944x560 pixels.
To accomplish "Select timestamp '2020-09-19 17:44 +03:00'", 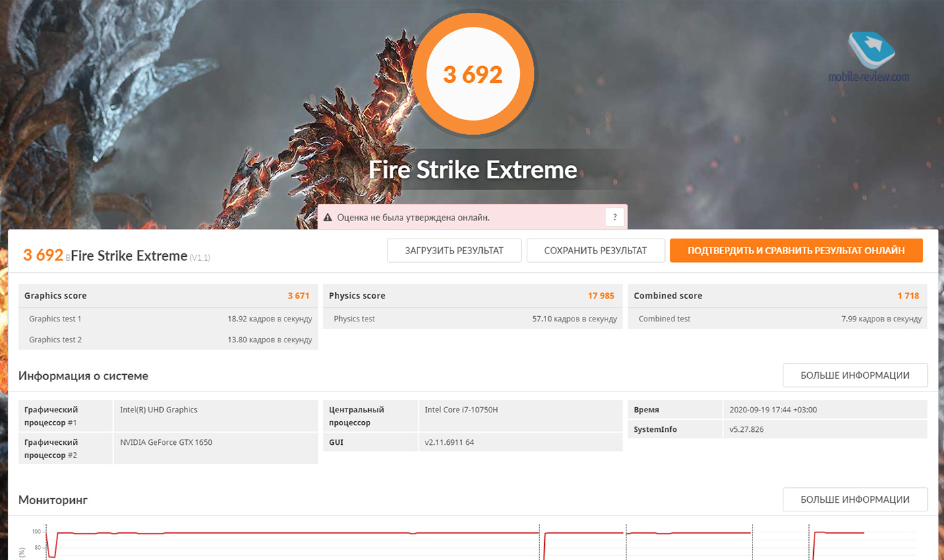I will tap(773, 409).
